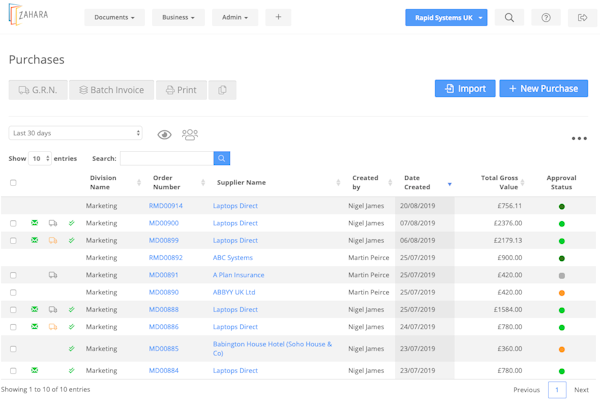Open the Admin menu
Viewport: 600px width, 409px height.
click(x=235, y=17)
